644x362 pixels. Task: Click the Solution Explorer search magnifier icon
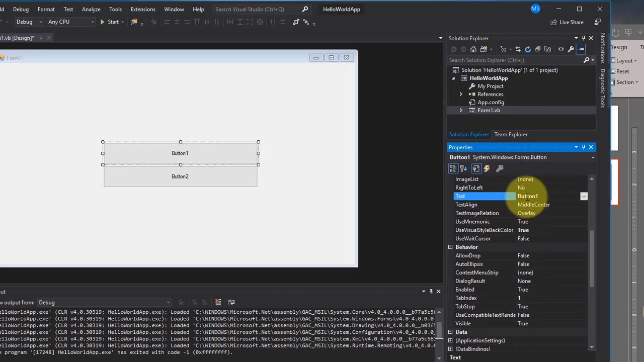click(586, 60)
